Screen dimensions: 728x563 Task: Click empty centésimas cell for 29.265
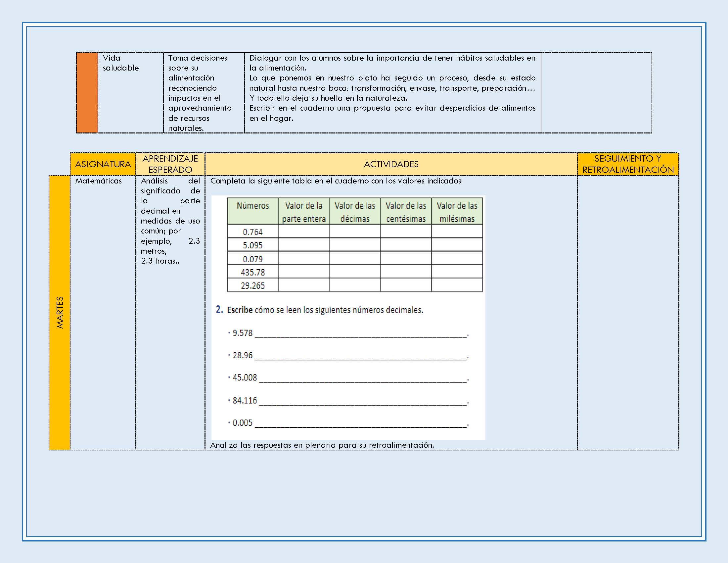[406, 285]
